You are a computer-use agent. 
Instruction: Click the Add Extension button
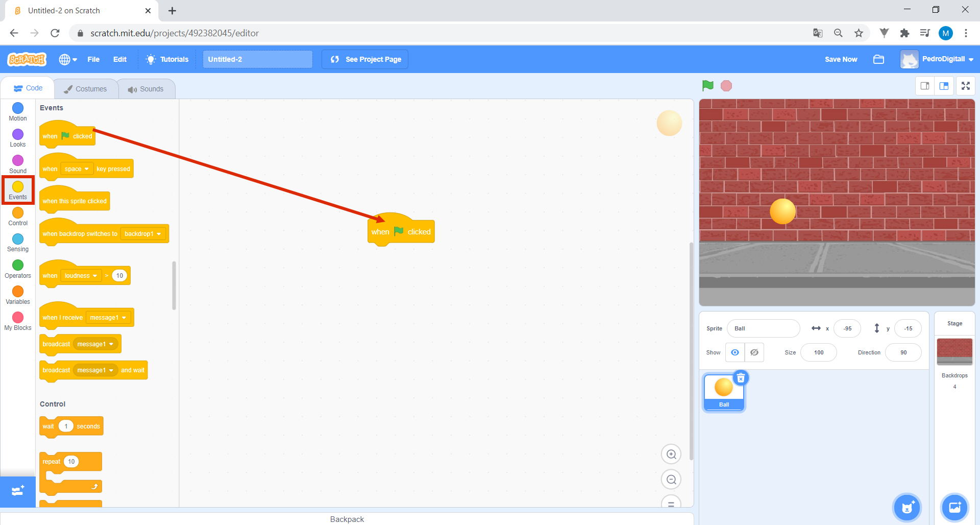pos(18,491)
